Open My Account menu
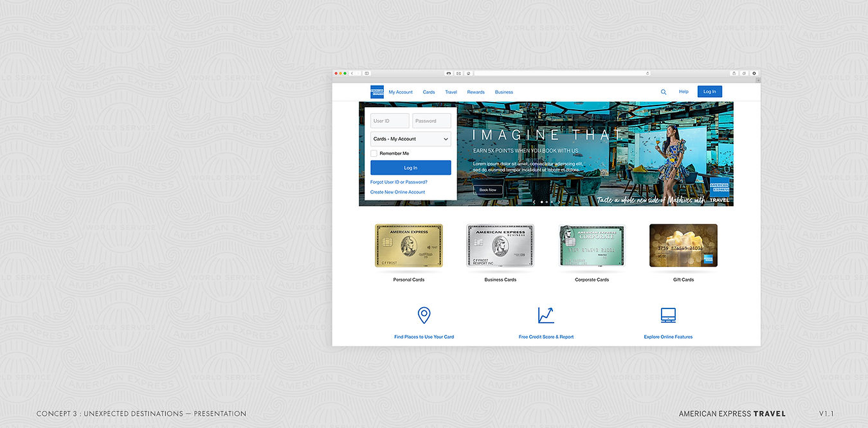Image resolution: width=868 pixels, height=428 pixels. 401,92
